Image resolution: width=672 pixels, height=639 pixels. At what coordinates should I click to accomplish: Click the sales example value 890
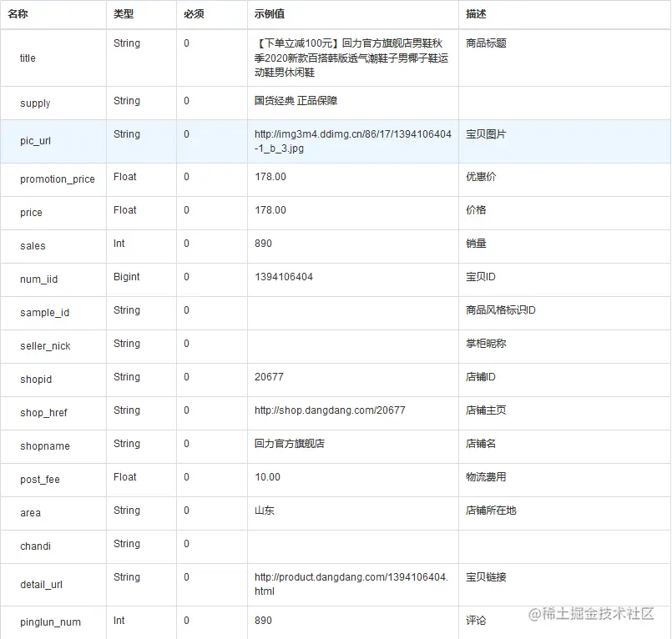[264, 246]
